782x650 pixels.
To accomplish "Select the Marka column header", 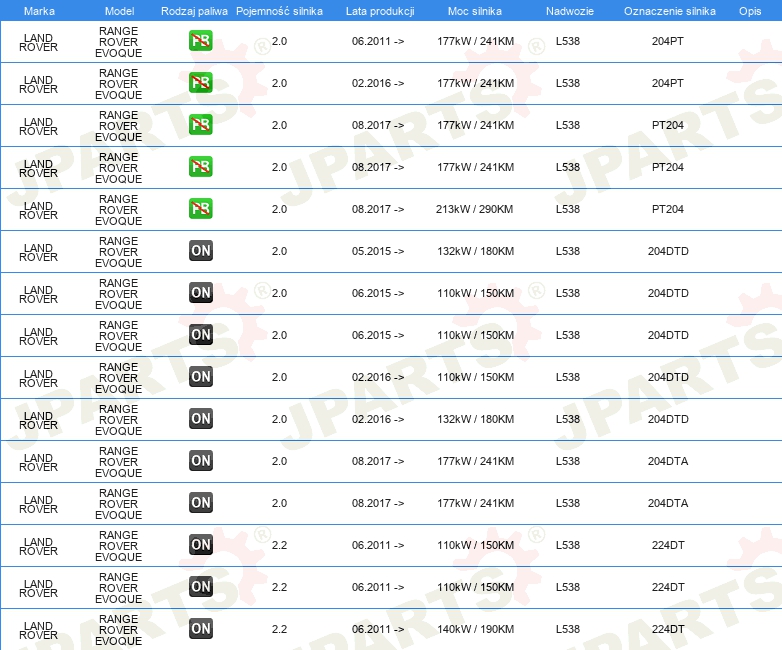I will click(39, 11).
